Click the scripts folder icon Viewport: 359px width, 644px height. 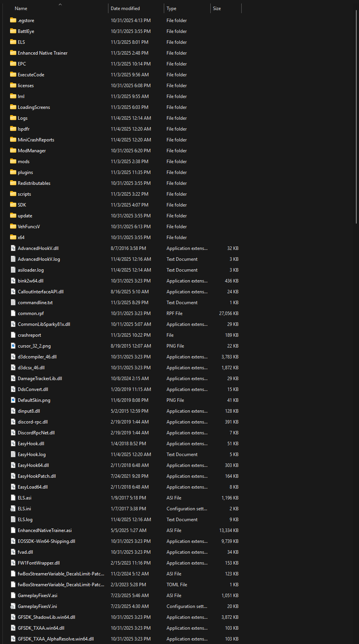(x=13, y=194)
